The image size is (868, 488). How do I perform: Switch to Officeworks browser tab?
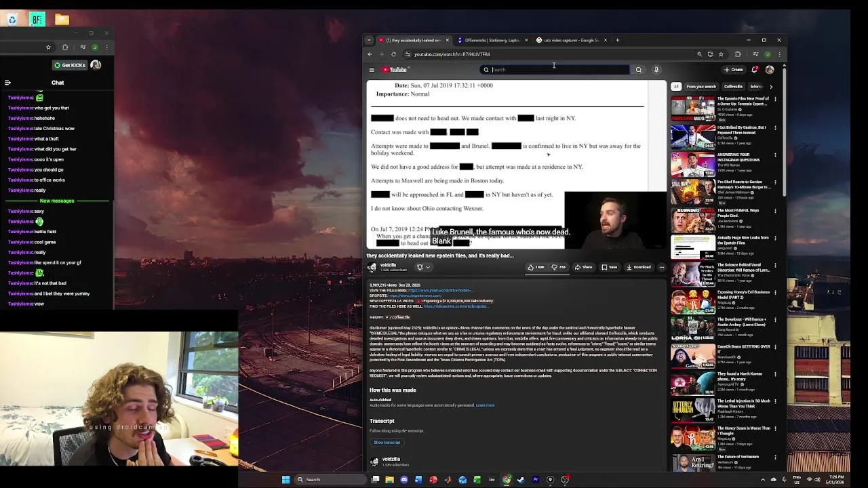click(x=492, y=40)
